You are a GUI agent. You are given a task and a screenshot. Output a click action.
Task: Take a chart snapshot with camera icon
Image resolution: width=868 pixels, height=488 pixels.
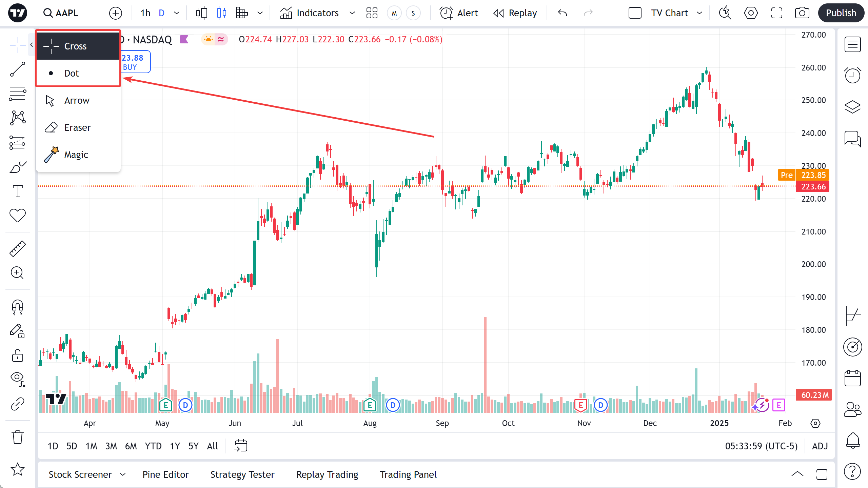click(802, 13)
